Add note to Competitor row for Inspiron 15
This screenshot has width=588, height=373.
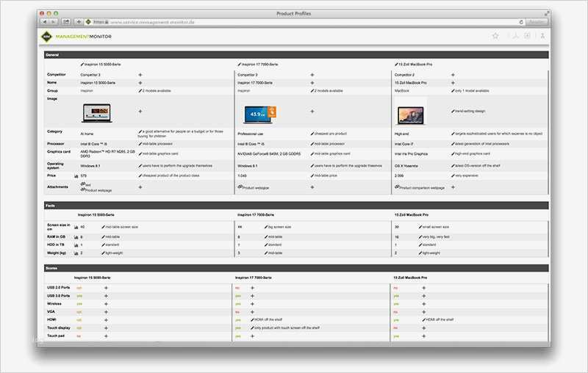click(140, 75)
